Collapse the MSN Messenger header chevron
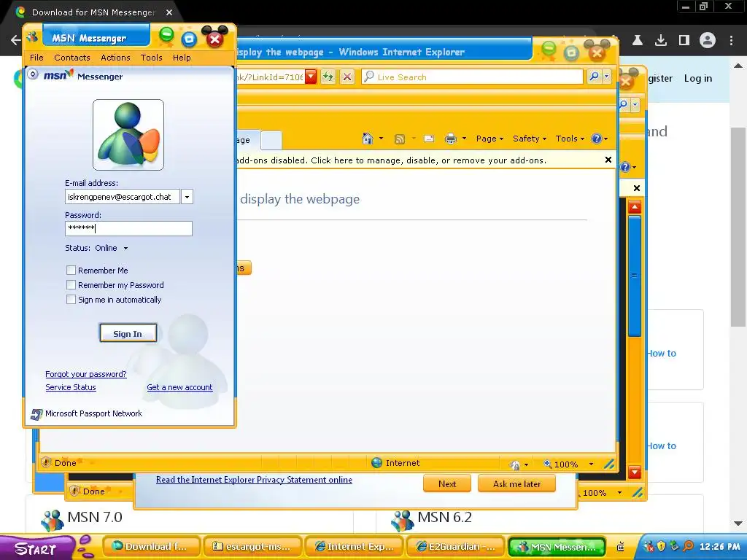The width and height of the screenshot is (747, 560). [x=32, y=74]
